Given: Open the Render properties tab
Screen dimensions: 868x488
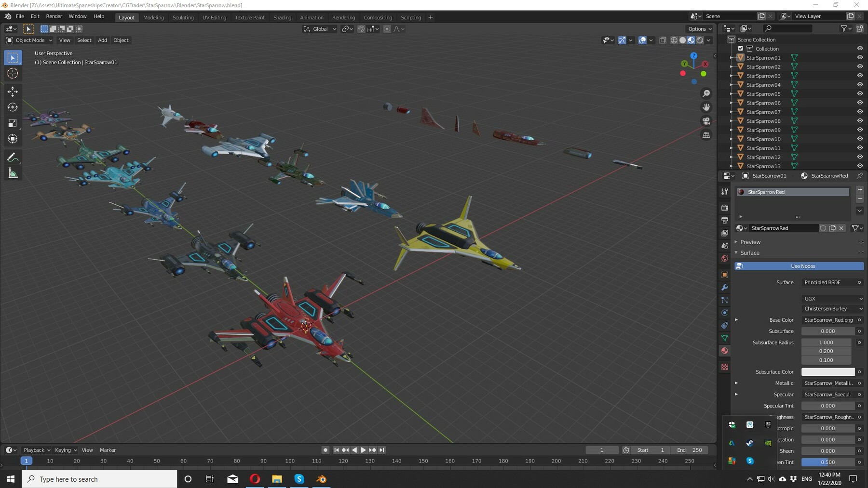Looking at the screenshot, I should point(725,208).
